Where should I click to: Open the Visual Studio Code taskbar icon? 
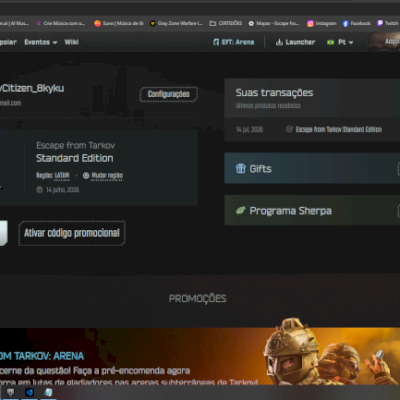click(x=29, y=392)
